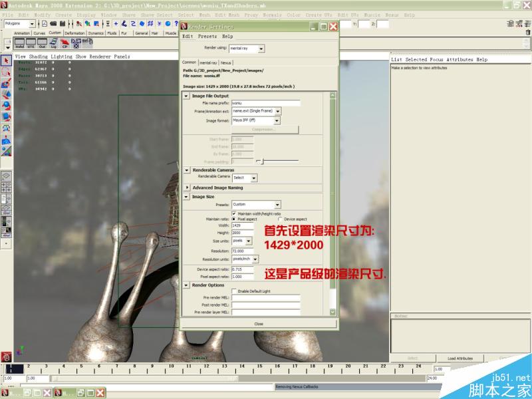Pick the Lasso select tool

coord(6,72)
